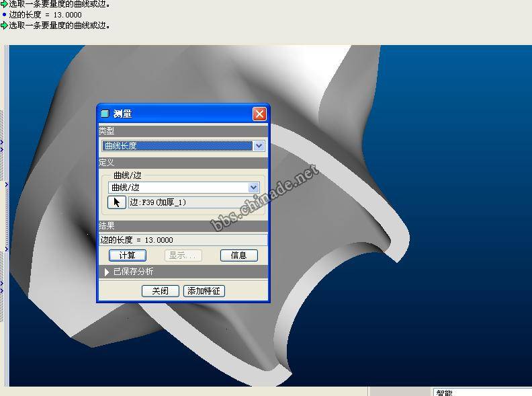The height and width of the screenshot is (396, 532).
Task: Click the 边的长度 result field
Action: [183, 240]
